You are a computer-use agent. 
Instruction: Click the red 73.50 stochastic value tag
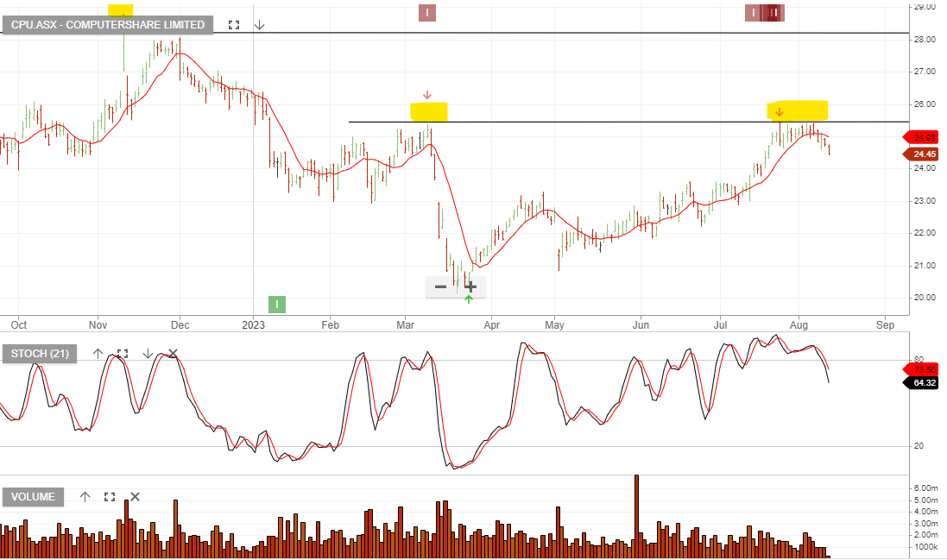point(922,369)
